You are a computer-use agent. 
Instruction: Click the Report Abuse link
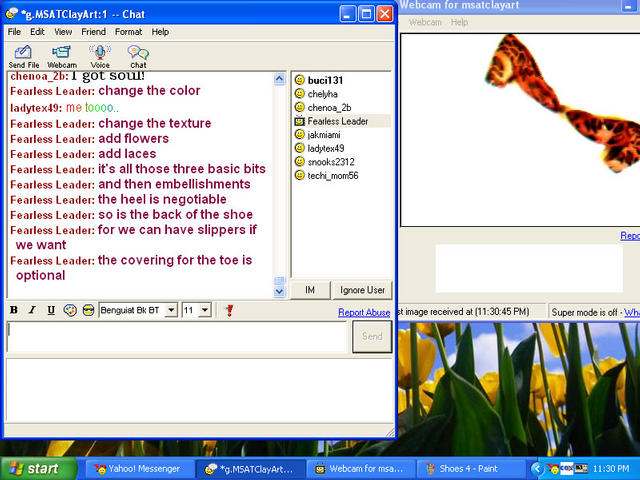tap(364, 312)
